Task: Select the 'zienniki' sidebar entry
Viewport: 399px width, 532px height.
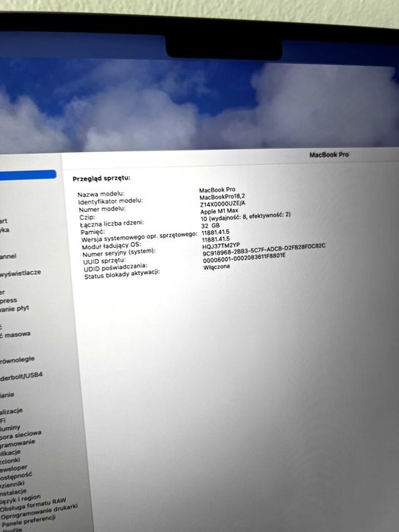Action: click(x=12, y=484)
